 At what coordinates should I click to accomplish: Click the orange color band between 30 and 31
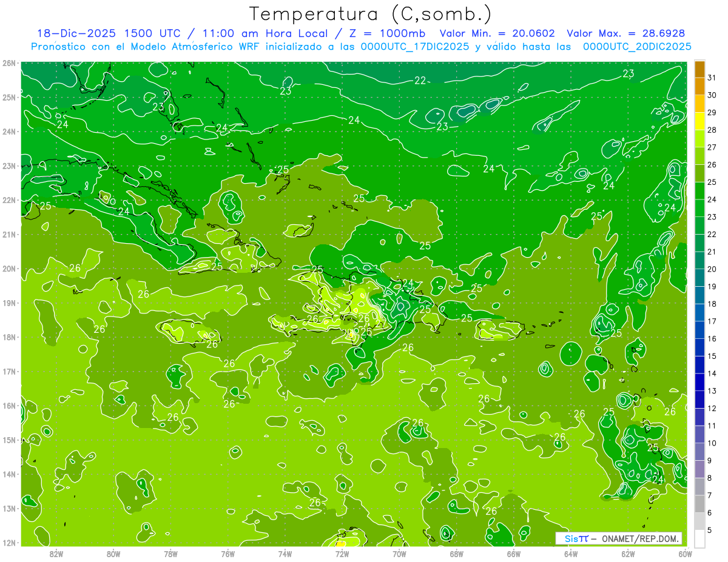(x=699, y=86)
